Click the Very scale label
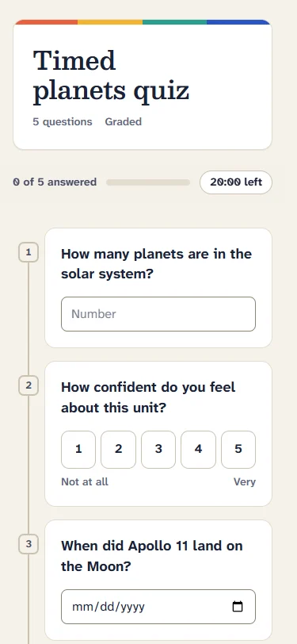 pyautogui.click(x=245, y=481)
